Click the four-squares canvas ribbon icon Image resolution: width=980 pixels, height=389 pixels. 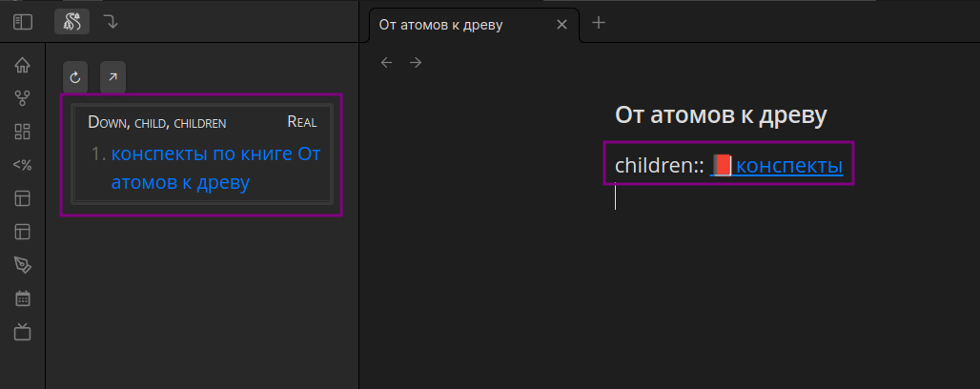pos(23,132)
